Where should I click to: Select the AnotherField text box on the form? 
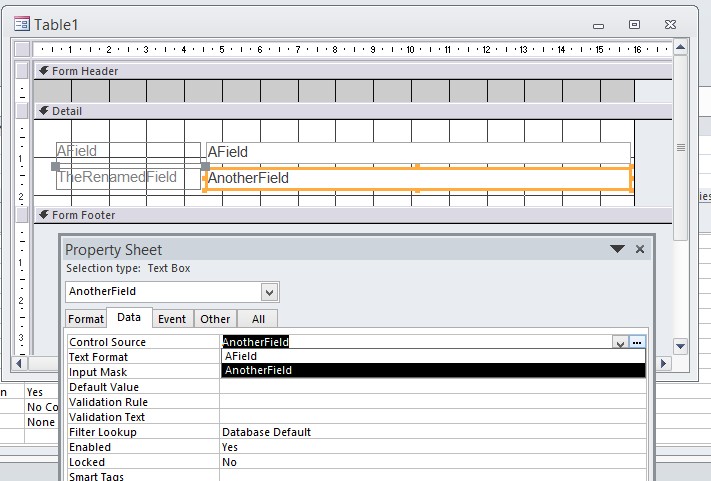pyautogui.click(x=418, y=178)
